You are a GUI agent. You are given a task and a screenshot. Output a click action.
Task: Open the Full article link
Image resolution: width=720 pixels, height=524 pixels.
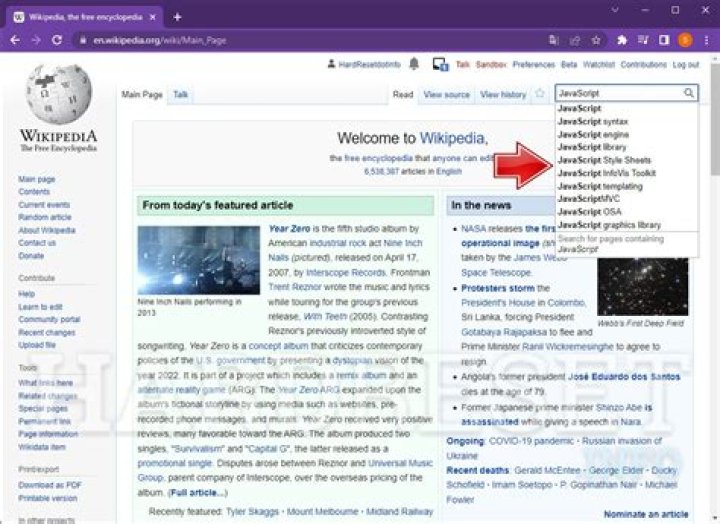198,493
